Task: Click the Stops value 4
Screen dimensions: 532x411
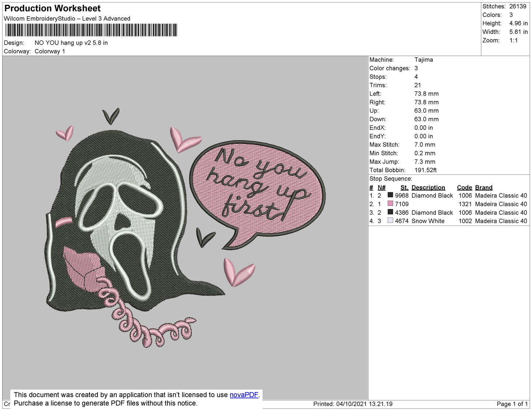Action: 416,77
